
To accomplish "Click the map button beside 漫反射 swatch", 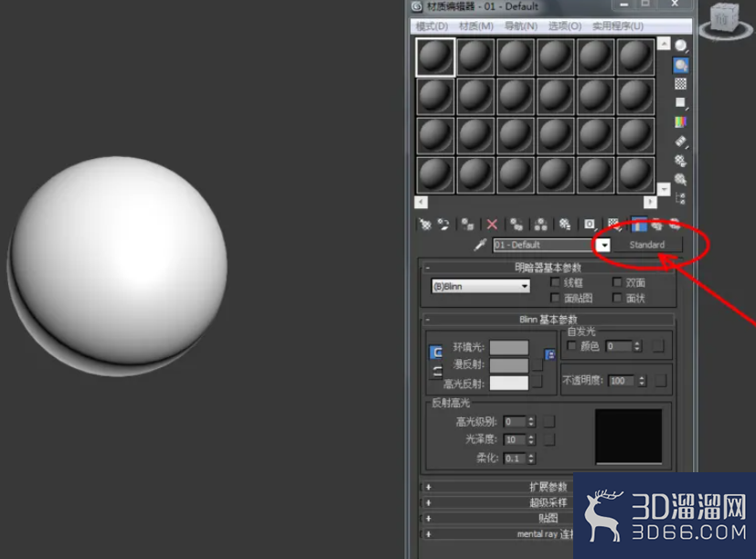I will coord(538,364).
